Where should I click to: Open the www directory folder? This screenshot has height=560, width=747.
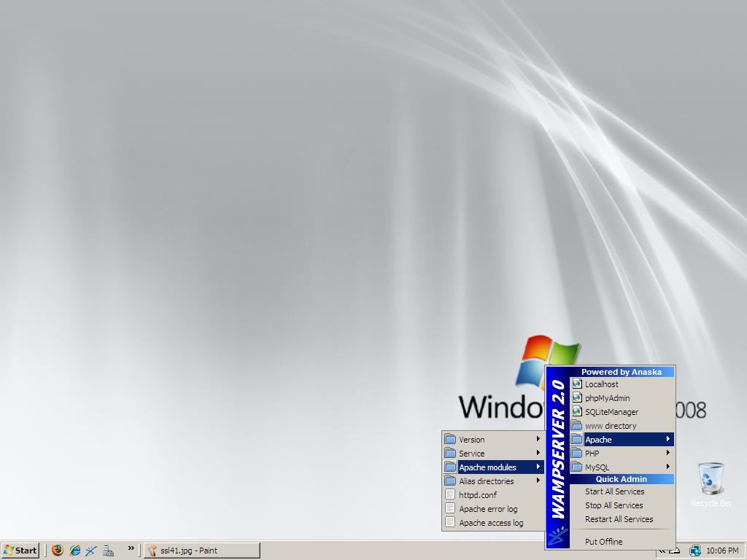610,426
